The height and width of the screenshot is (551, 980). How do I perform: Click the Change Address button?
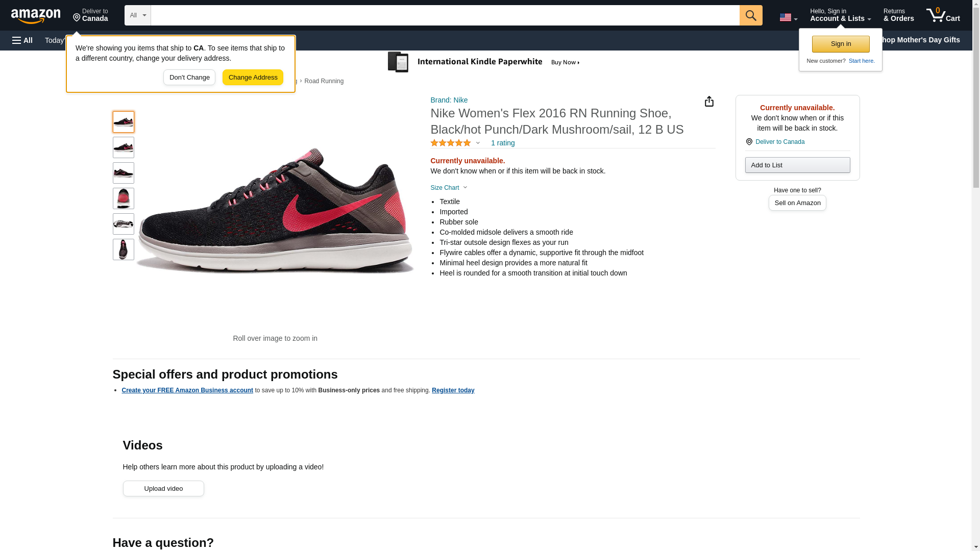click(x=253, y=78)
